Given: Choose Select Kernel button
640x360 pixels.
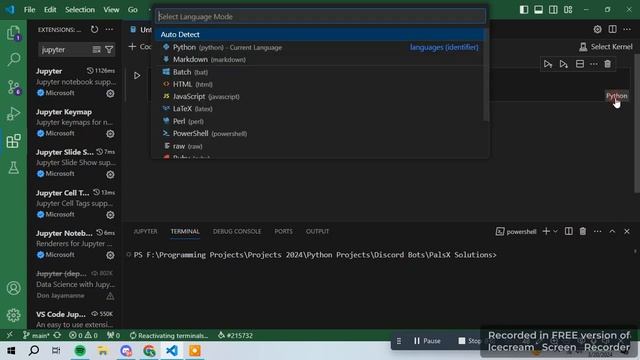Looking at the screenshot, I should point(606,47).
